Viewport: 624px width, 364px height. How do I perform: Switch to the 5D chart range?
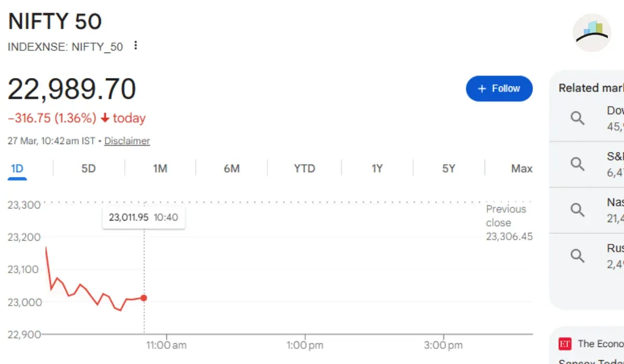(89, 168)
